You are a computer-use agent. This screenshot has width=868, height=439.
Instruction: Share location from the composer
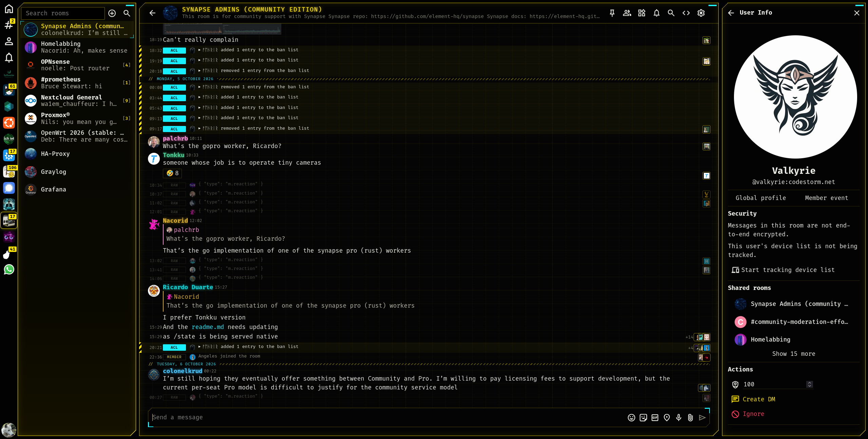point(667,418)
